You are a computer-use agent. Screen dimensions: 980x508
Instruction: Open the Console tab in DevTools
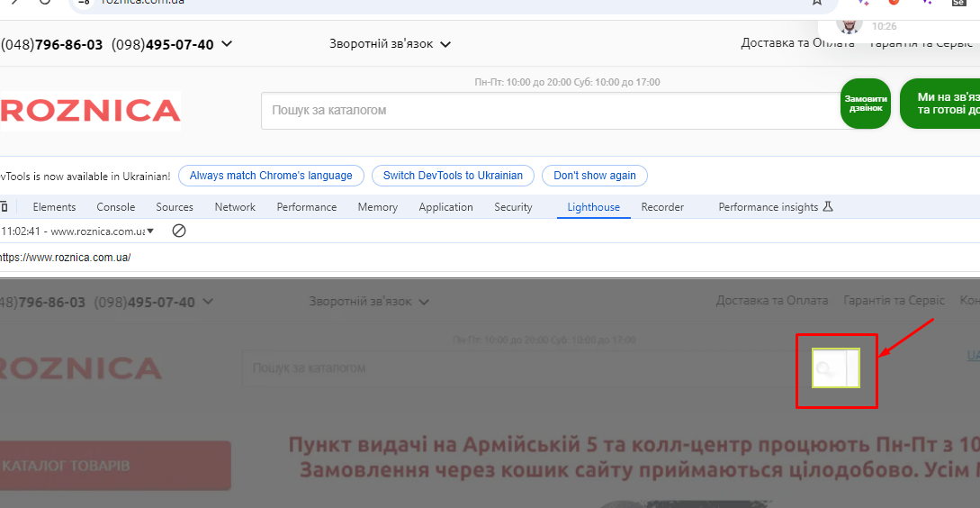[x=116, y=207]
